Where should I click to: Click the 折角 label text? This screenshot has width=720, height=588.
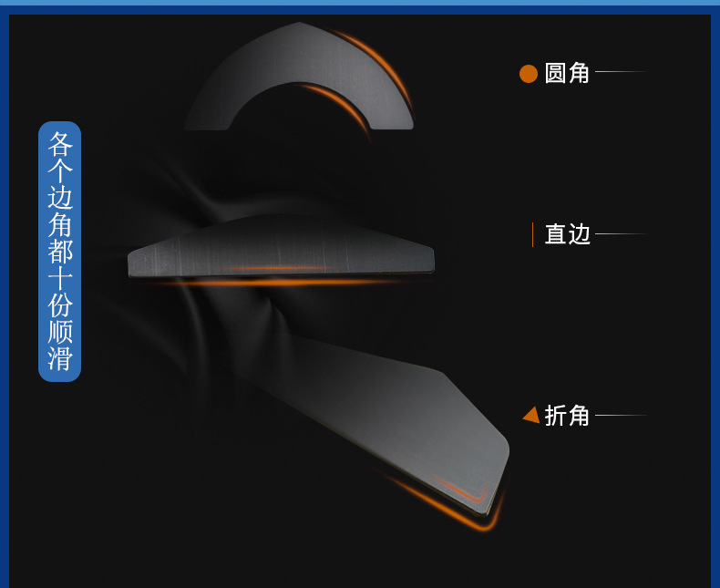[x=567, y=416]
